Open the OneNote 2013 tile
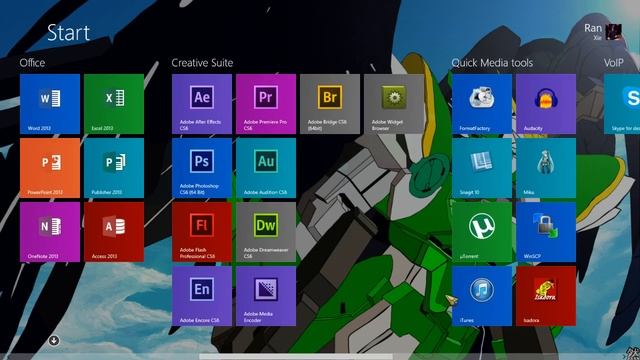Image resolution: width=640 pixels, height=360 pixels. pyautogui.click(x=50, y=232)
